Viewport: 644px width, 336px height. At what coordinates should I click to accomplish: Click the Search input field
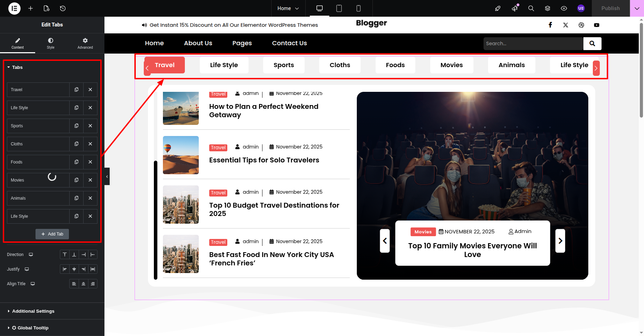point(533,43)
